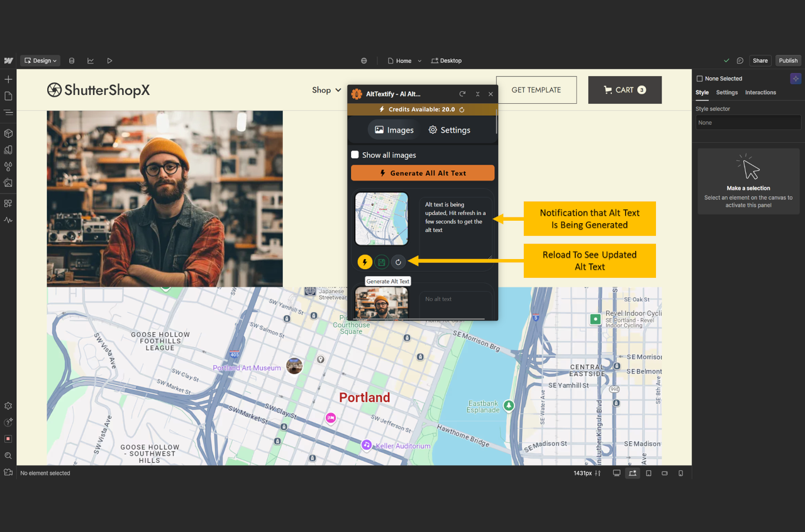Click the GET TEMPLATE button
Image resolution: width=805 pixels, height=532 pixels.
pyautogui.click(x=536, y=90)
